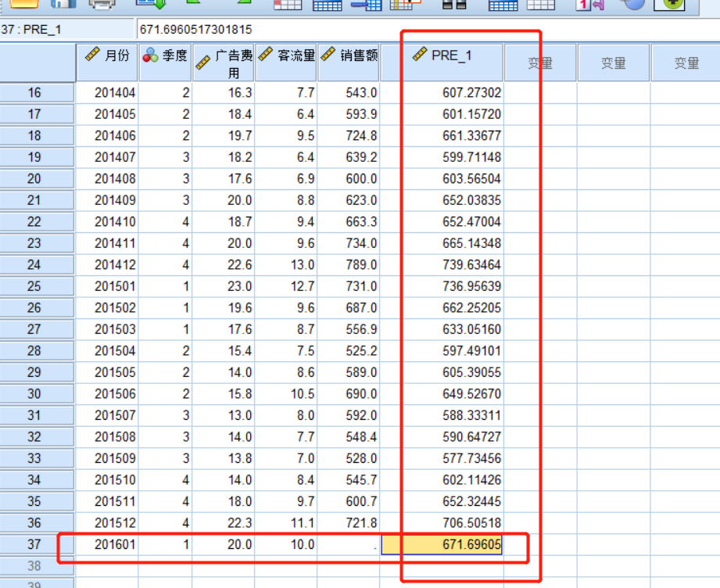Click month cell 201501
Screen dimensions: 720x588
pos(107,286)
